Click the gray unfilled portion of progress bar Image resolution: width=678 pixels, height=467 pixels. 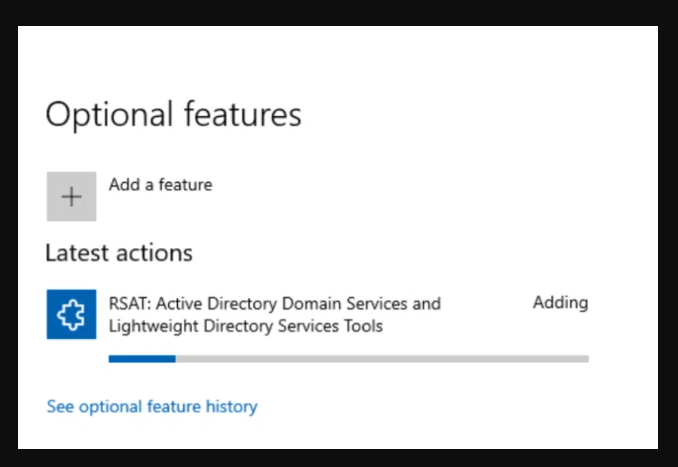coord(380,358)
